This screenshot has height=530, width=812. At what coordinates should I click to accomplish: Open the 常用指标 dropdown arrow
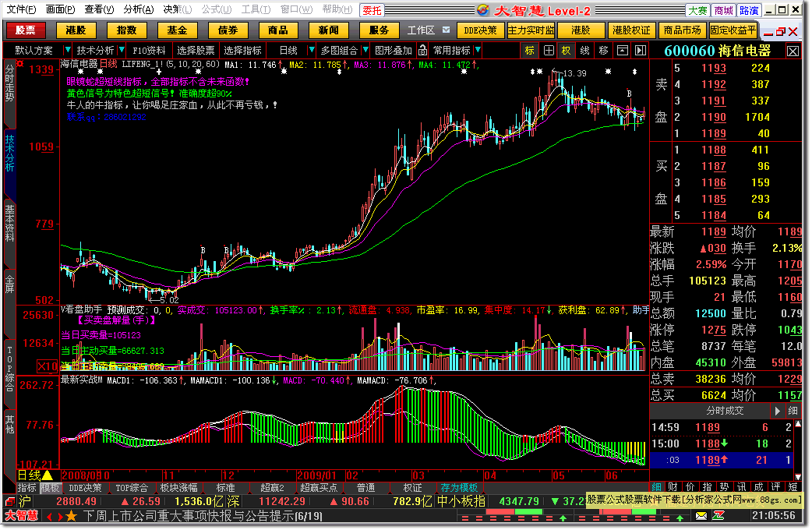pyautogui.click(x=478, y=50)
